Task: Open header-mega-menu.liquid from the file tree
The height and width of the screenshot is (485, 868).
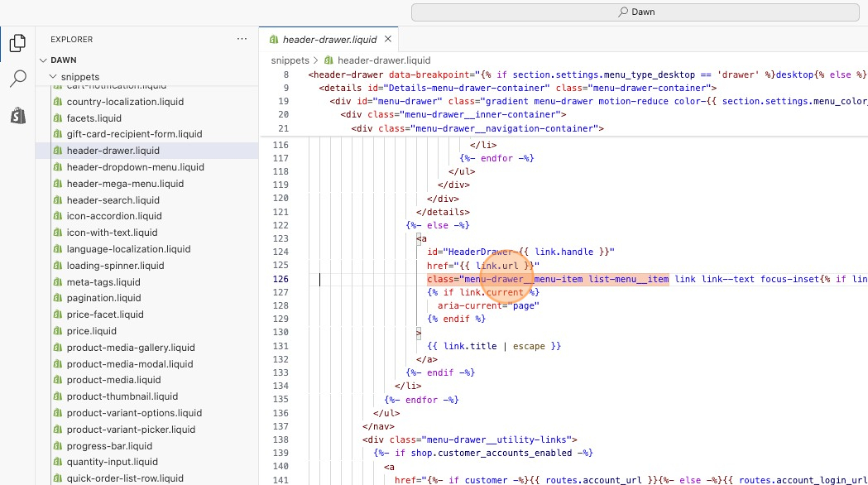Action: (125, 184)
